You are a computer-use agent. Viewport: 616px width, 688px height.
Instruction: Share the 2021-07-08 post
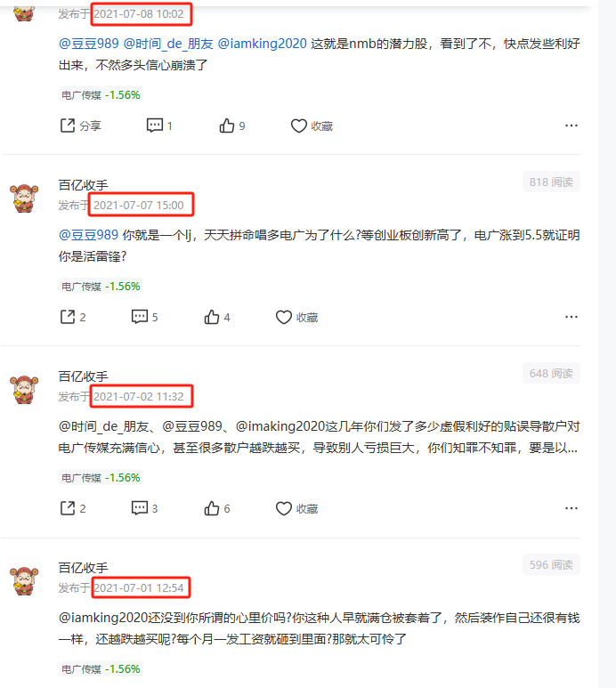pyautogui.click(x=80, y=125)
